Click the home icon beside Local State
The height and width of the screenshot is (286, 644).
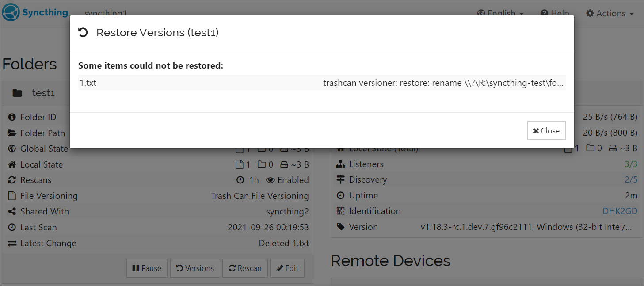[x=11, y=164]
